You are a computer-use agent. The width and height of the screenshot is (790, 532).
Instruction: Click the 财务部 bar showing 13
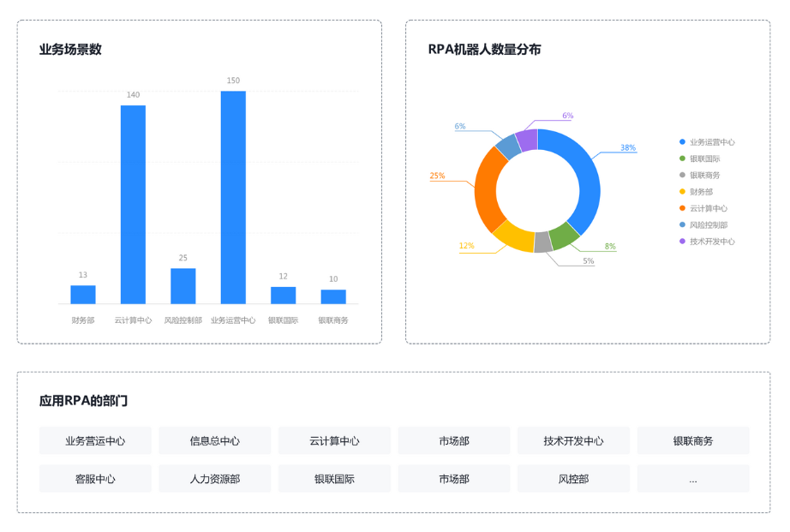point(83,295)
